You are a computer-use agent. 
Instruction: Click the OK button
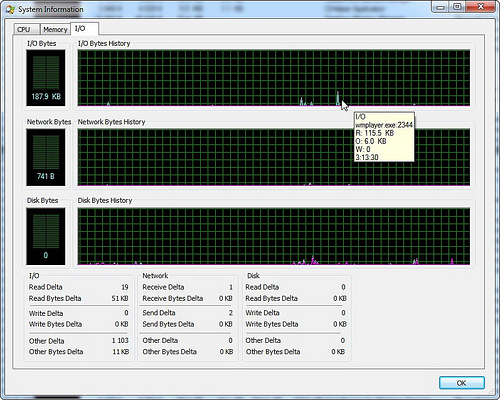(462, 383)
